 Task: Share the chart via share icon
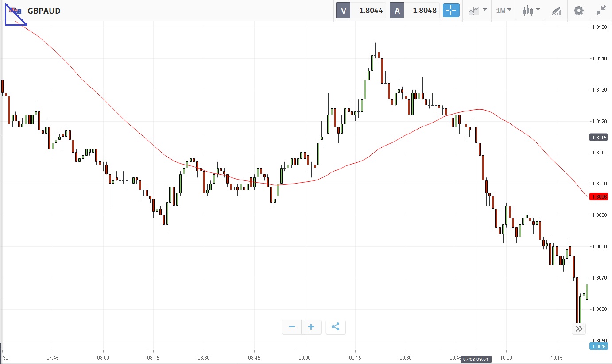click(x=335, y=327)
